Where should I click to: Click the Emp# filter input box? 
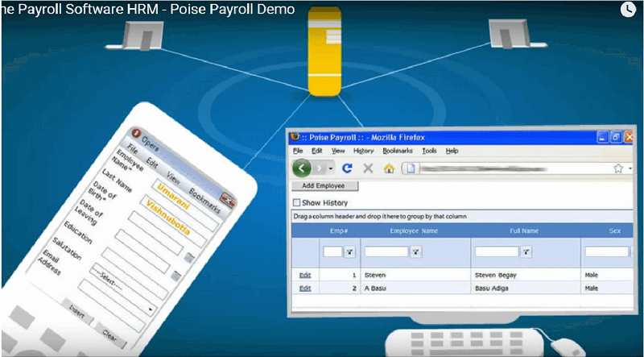coord(332,251)
